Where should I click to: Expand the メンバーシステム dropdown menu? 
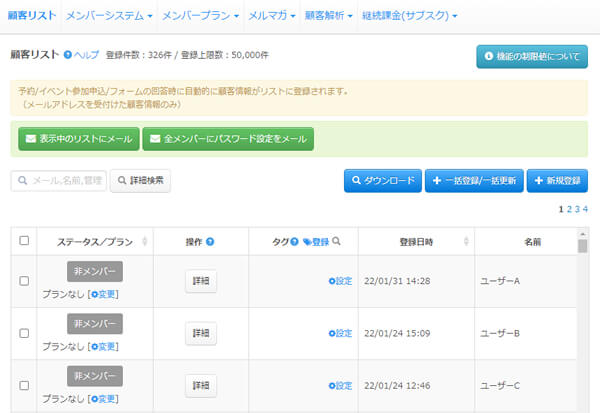109,17
